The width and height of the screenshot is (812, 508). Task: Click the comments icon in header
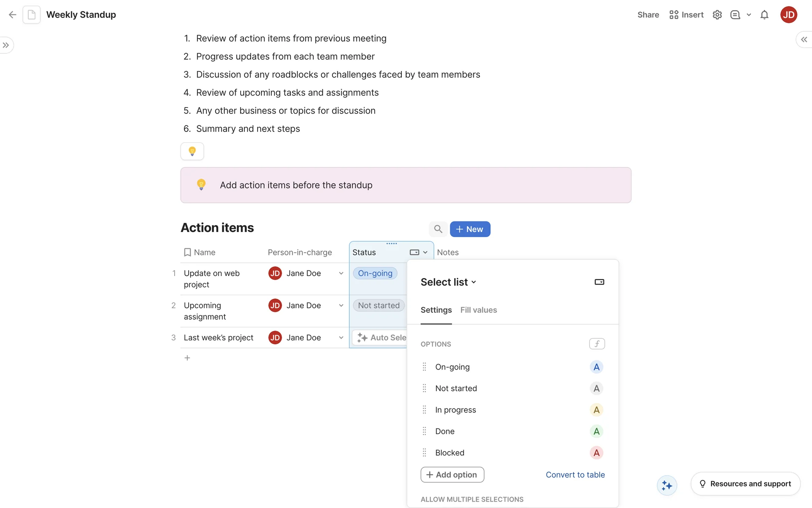click(735, 15)
